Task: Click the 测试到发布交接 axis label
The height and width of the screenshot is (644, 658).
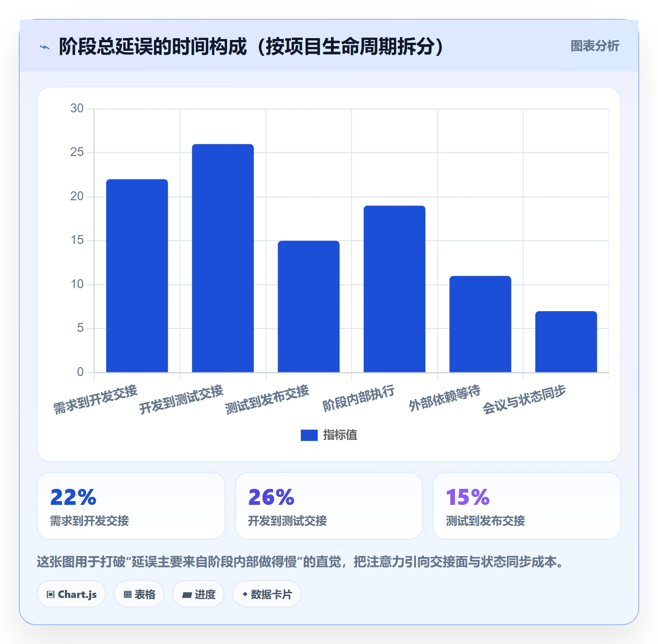Action: click(267, 400)
